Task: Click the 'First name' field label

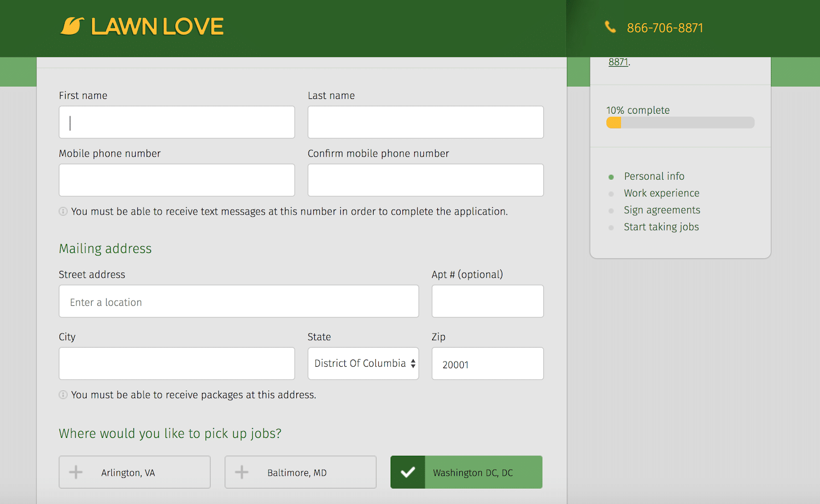Action: point(83,96)
